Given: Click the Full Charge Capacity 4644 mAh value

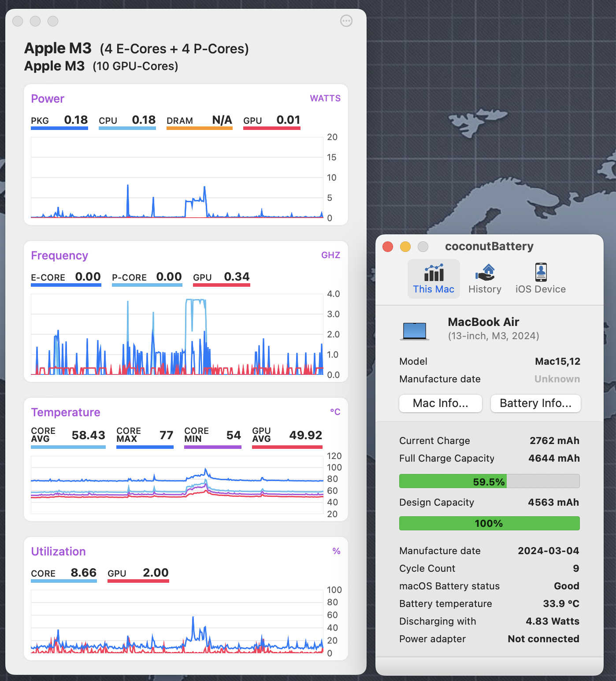Looking at the screenshot, I should [x=554, y=458].
